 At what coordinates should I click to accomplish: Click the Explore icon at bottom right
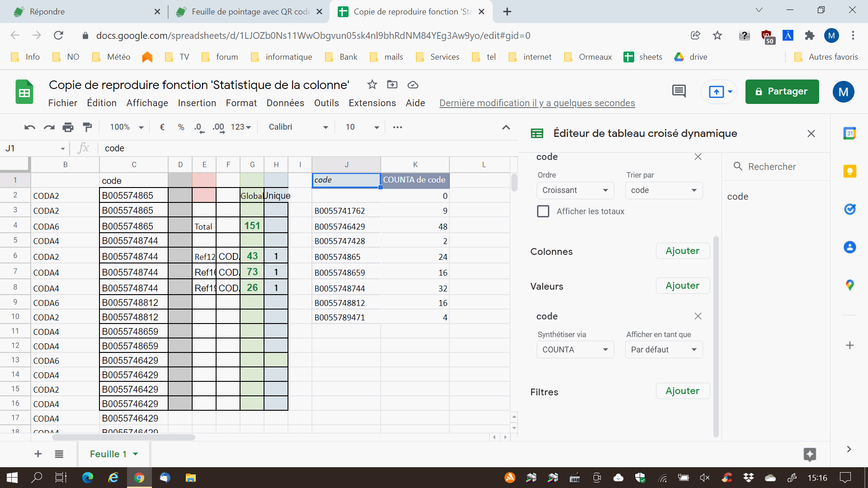point(810,454)
